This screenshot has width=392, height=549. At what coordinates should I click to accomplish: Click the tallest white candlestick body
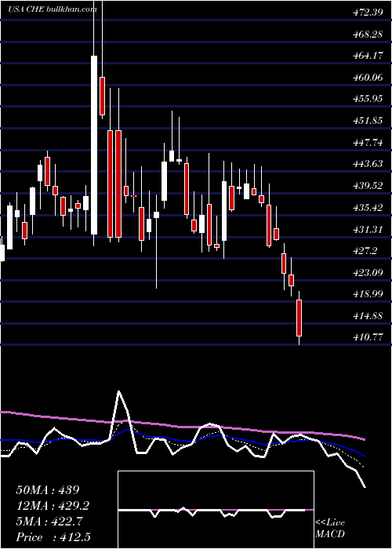pyautogui.click(x=94, y=145)
